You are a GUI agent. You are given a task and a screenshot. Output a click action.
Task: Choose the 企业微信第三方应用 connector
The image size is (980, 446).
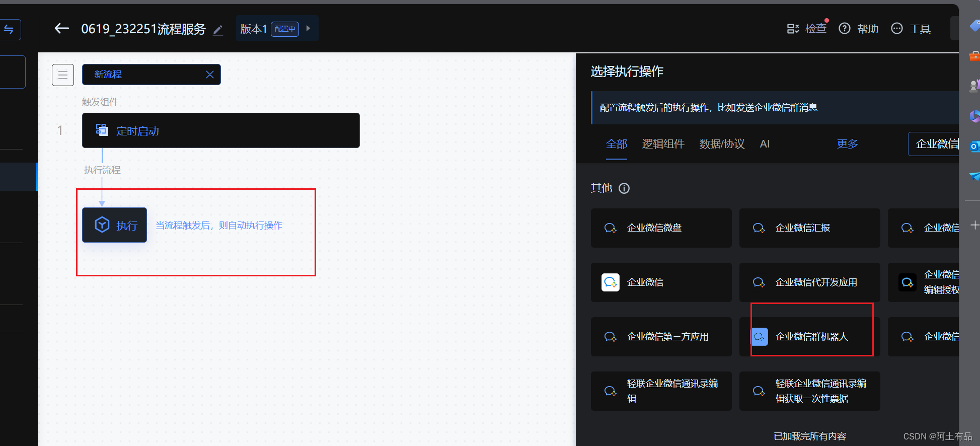pyautogui.click(x=661, y=337)
